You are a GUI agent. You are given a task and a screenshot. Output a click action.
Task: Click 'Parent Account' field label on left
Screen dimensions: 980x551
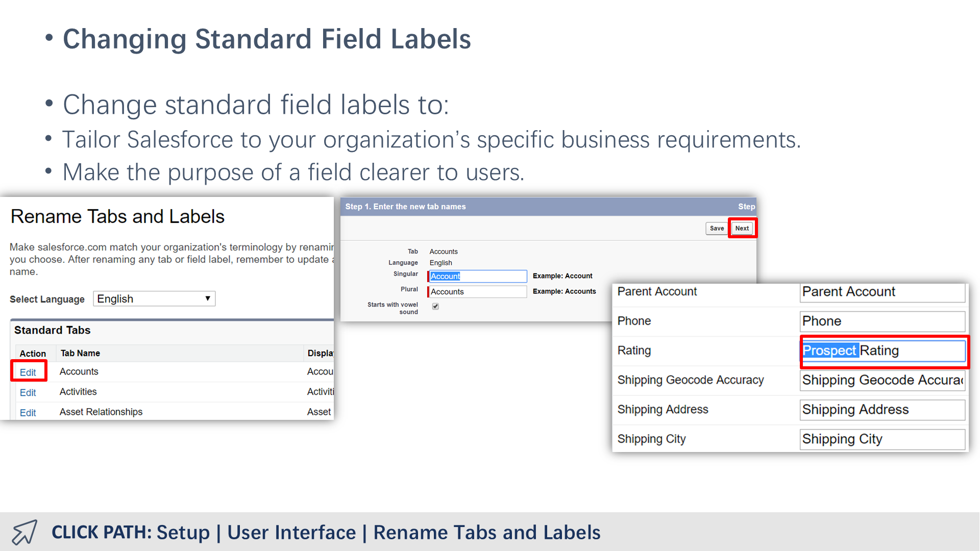pyautogui.click(x=657, y=291)
